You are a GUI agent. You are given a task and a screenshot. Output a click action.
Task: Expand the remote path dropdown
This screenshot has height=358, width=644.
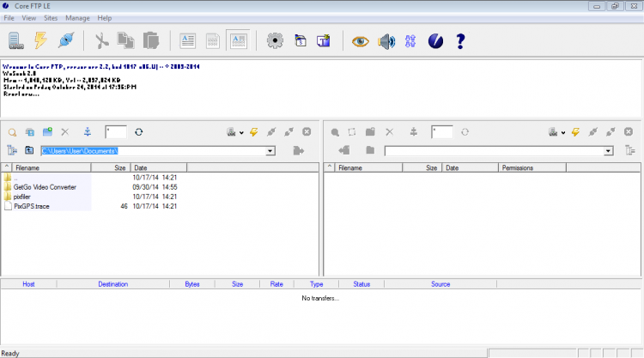point(608,151)
